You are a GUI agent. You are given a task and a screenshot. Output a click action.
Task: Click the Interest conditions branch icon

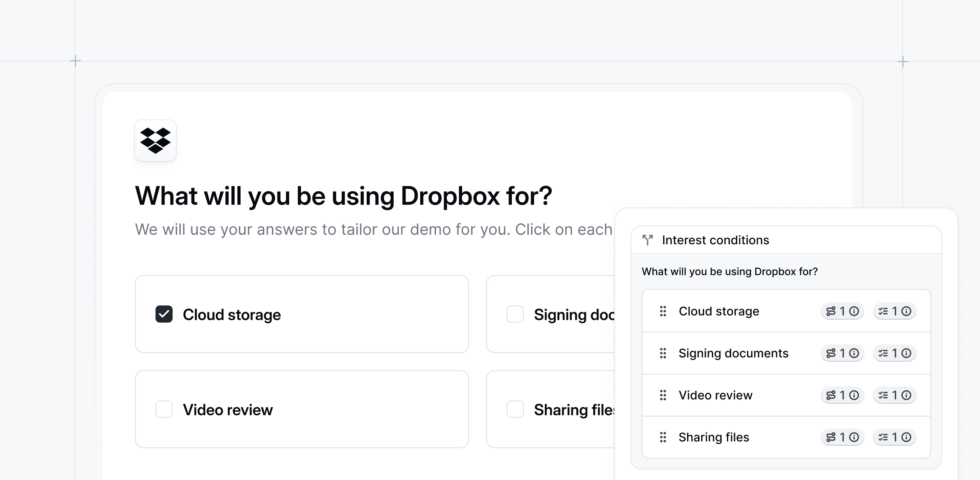648,240
